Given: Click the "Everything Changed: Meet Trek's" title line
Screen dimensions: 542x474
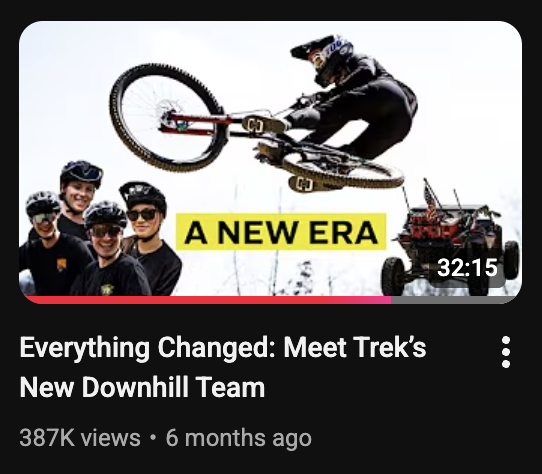Looking at the screenshot, I should coord(223,347).
